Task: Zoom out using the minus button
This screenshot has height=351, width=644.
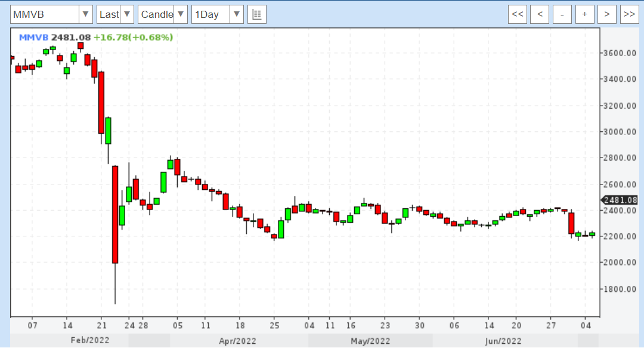Action: pos(562,14)
